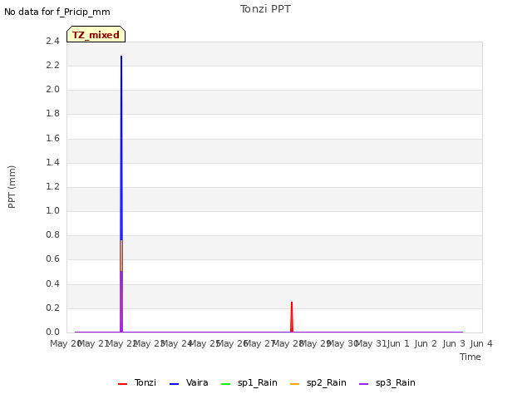Click the May 20 x-axis tick label

click(x=65, y=343)
